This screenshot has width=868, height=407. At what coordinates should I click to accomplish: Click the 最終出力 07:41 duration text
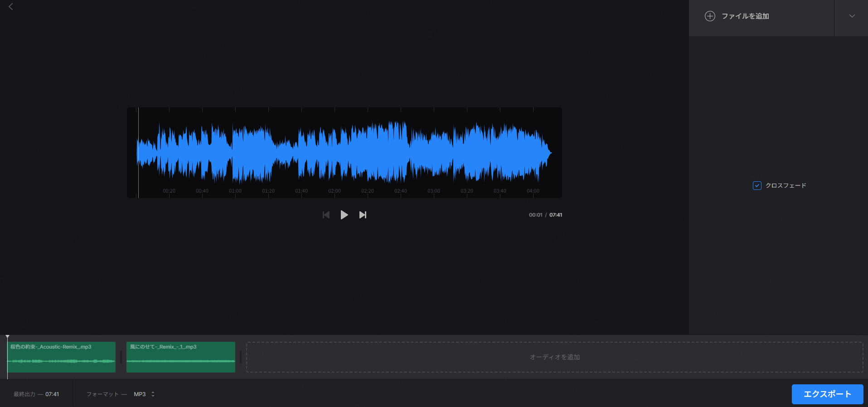coord(36,394)
